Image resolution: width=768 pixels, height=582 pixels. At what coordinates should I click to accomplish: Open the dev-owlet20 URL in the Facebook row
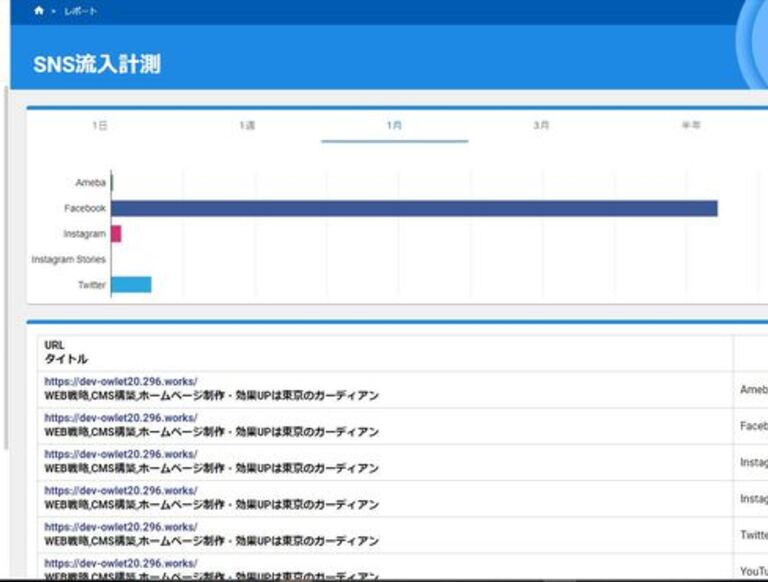(121, 418)
